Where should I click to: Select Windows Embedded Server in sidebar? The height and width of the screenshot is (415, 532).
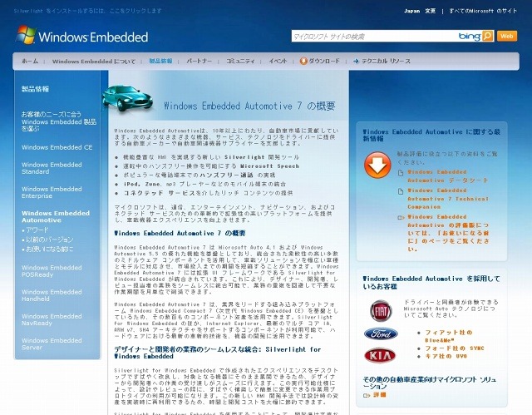[x=52, y=343]
